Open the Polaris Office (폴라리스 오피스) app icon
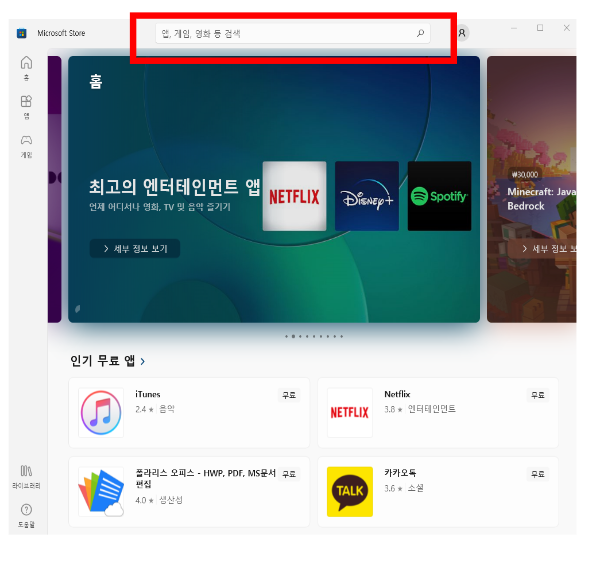The height and width of the screenshot is (563, 592). pyautogui.click(x=101, y=492)
